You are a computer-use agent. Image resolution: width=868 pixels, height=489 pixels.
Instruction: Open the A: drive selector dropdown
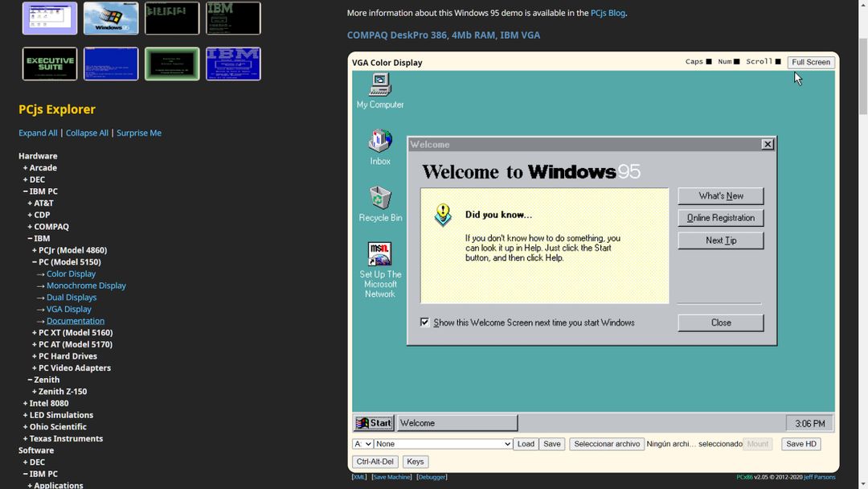coord(362,443)
